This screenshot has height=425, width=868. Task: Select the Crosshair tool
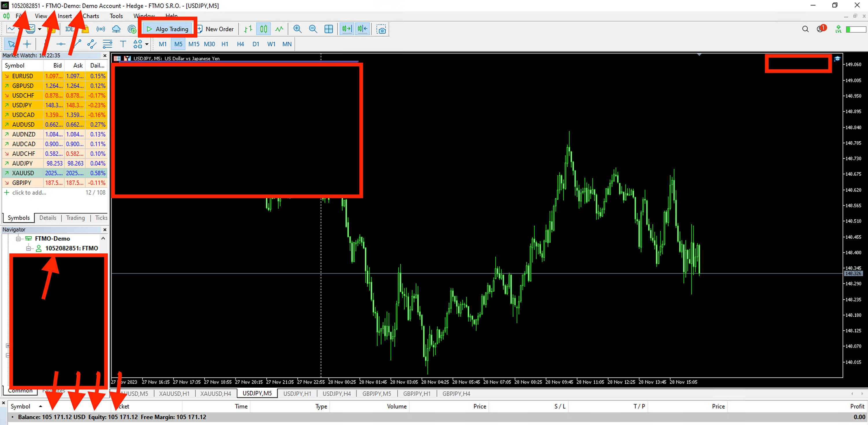[x=27, y=44]
